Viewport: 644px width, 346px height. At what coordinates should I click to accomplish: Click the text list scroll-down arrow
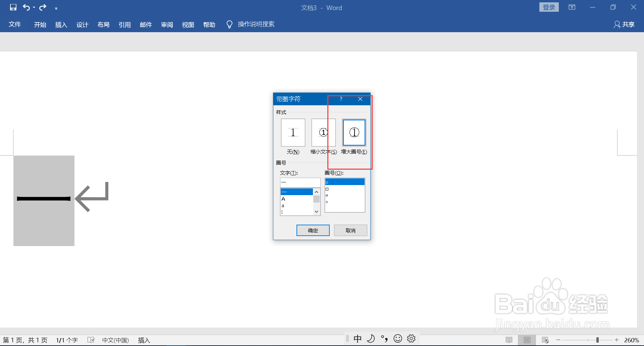(x=316, y=212)
